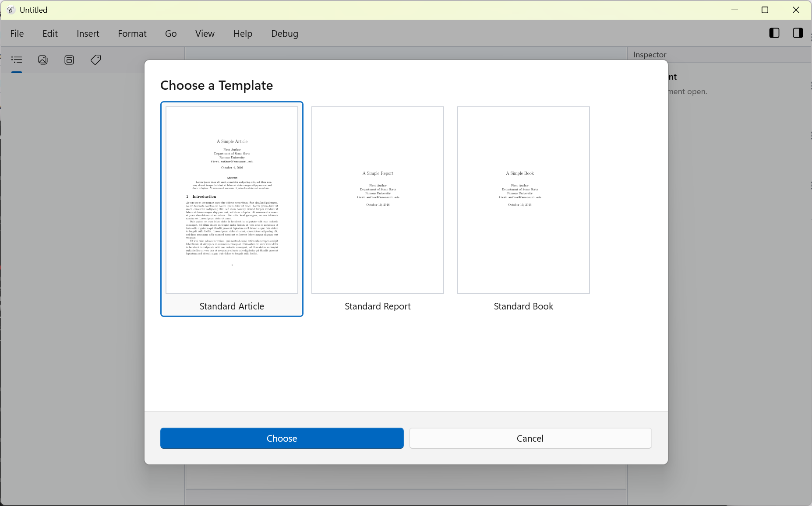The height and width of the screenshot is (506, 812).
Task: Open the Debug menu
Action: 285,34
